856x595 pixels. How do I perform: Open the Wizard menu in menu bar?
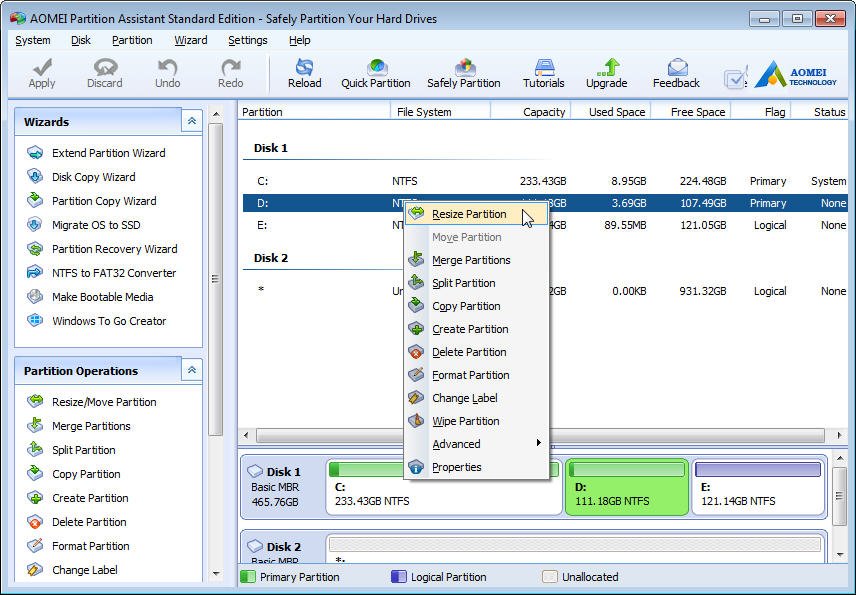point(190,40)
